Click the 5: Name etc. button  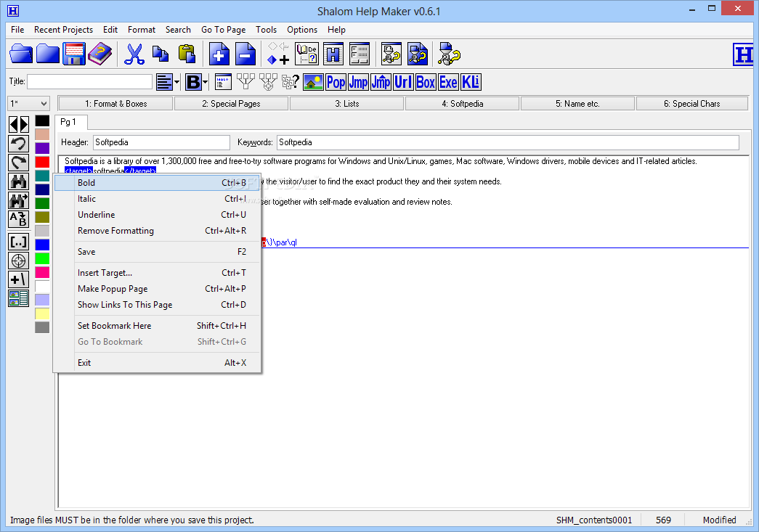tap(577, 104)
